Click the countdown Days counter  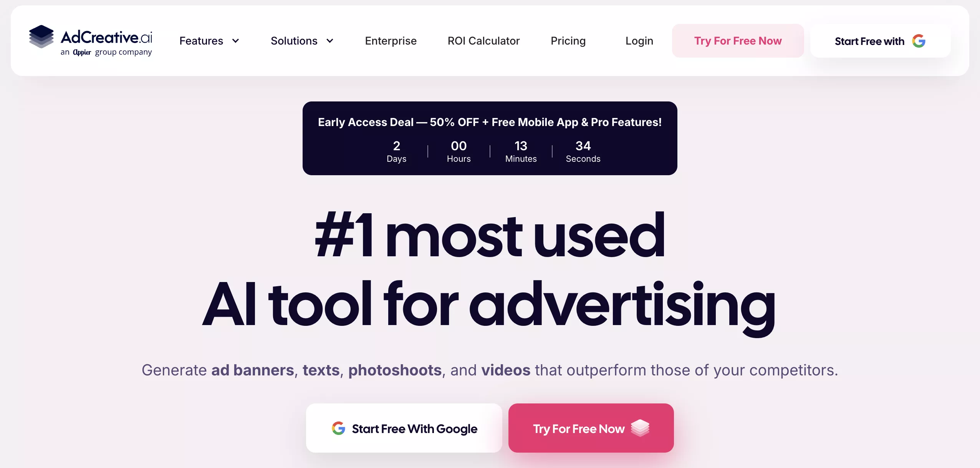[396, 151]
